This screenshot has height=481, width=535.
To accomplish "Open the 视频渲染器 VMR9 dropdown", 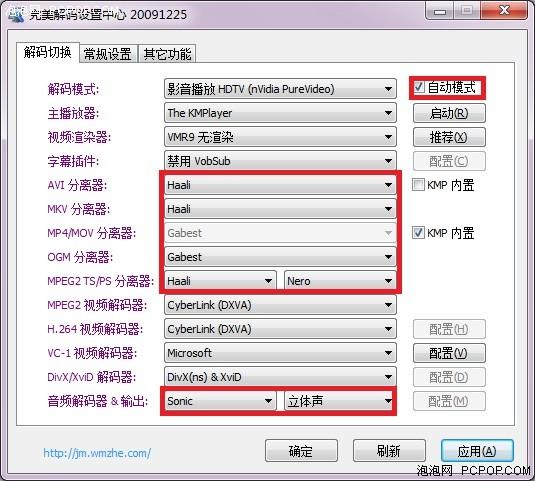I will 280,137.
